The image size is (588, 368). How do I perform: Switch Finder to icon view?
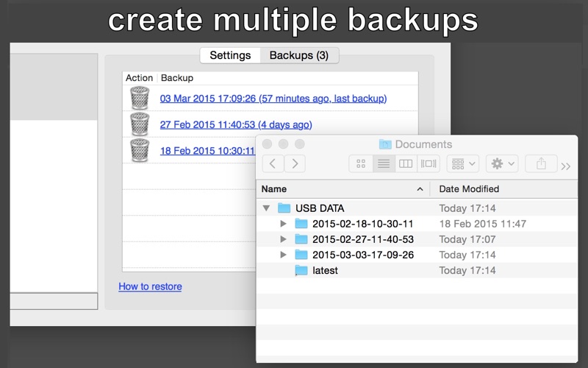tap(361, 163)
